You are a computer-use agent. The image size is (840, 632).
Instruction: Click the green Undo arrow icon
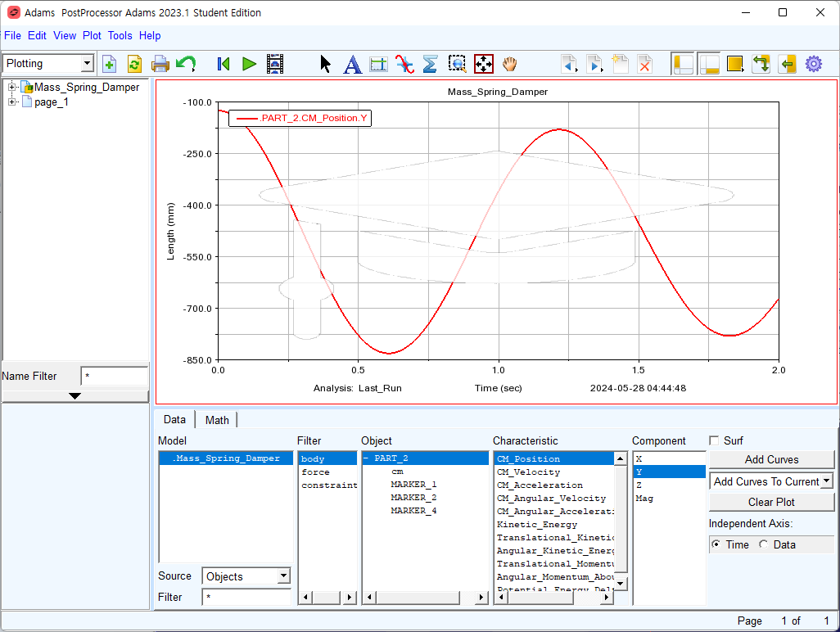[186, 65]
